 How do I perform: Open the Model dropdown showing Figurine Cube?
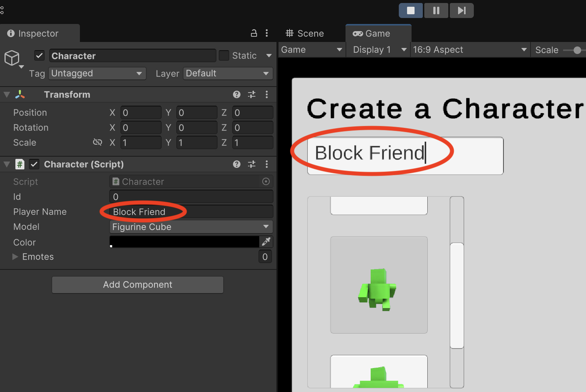[x=191, y=227]
